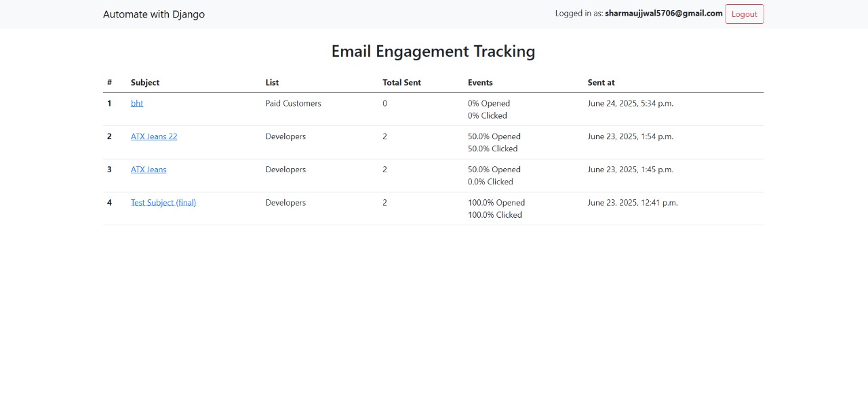Click 'June 23, 2025, 12:41 p.m.' timestamp

633,203
